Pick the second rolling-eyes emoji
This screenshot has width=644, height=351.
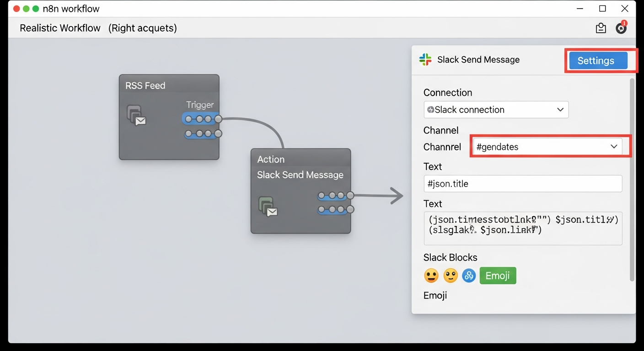(451, 276)
